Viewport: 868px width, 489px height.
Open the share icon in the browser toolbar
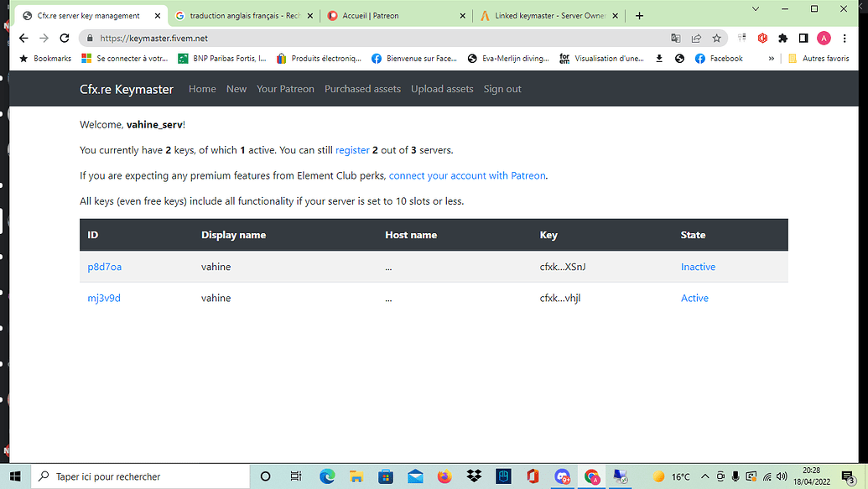(695, 38)
